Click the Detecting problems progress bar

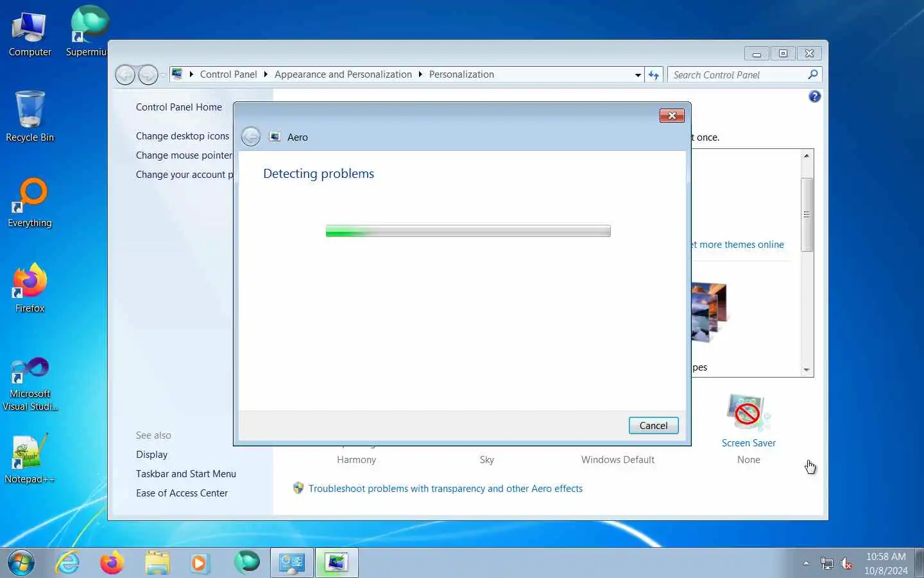tap(468, 231)
